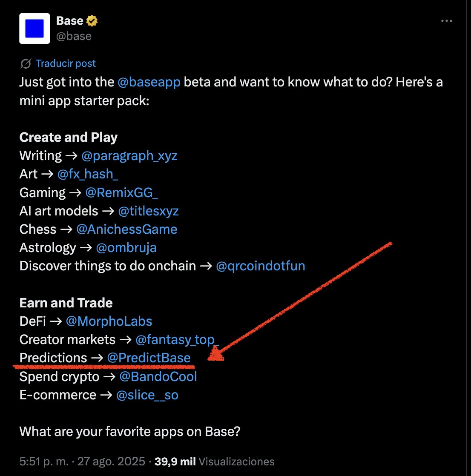
Task: Open the @qrcoindotfun mention
Action: 260,266
